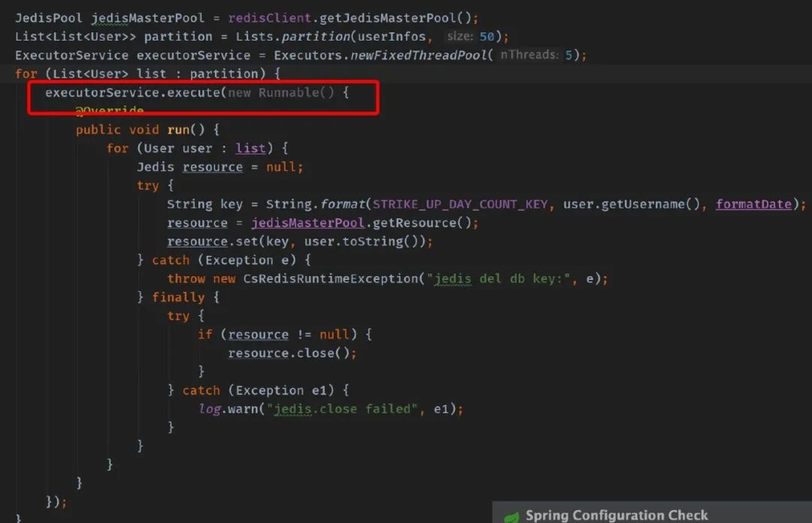Viewport: 812px width, 523px height.
Task: Click the "jedis del db key:" string
Action: (498, 279)
